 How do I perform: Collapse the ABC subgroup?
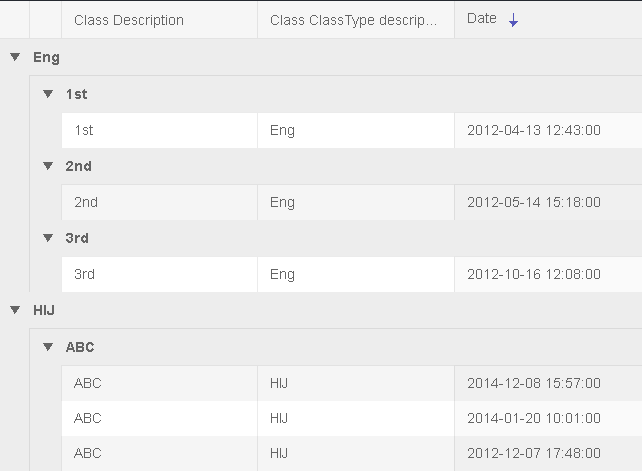point(48,347)
